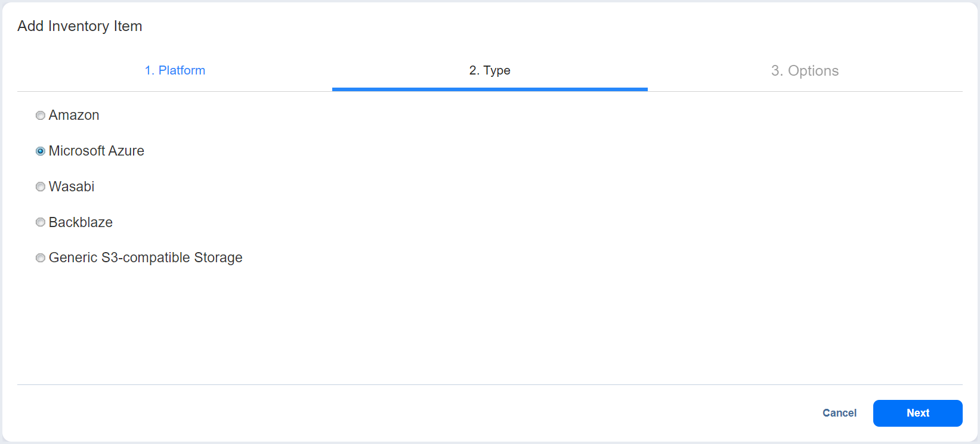Click the Backblaze label text
Screen dimensions: 980x444
pos(81,222)
